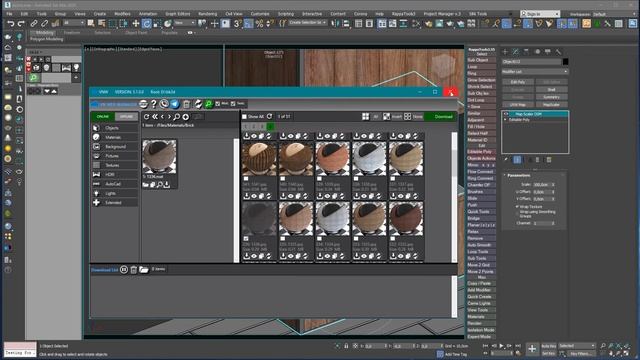Select the dark red brick material thumbnail
The height and width of the screenshot is (360, 640).
[406, 219]
